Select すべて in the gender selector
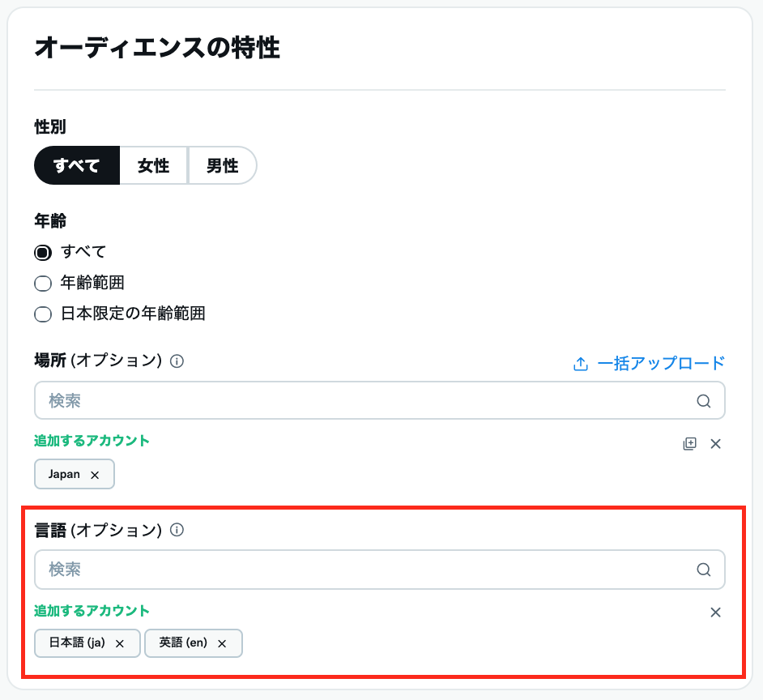Viewport: 763px width, 700px height. coord(77,166)
